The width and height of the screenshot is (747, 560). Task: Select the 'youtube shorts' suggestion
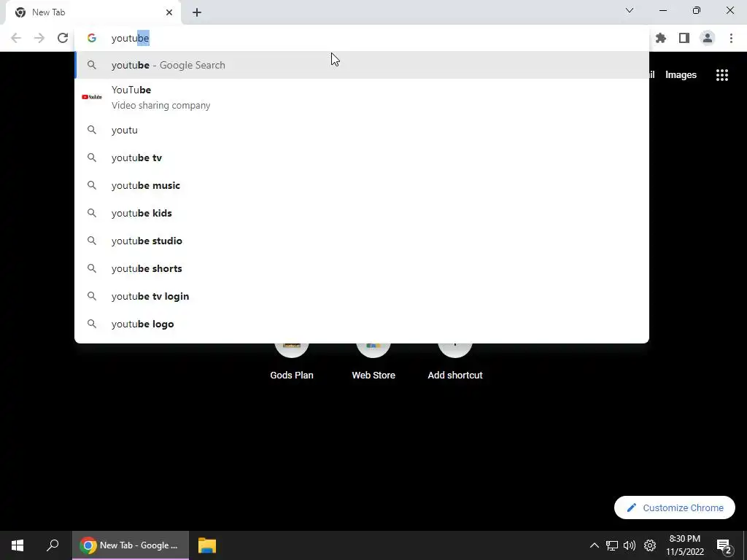pyautogui.click(x=362, y=268)
